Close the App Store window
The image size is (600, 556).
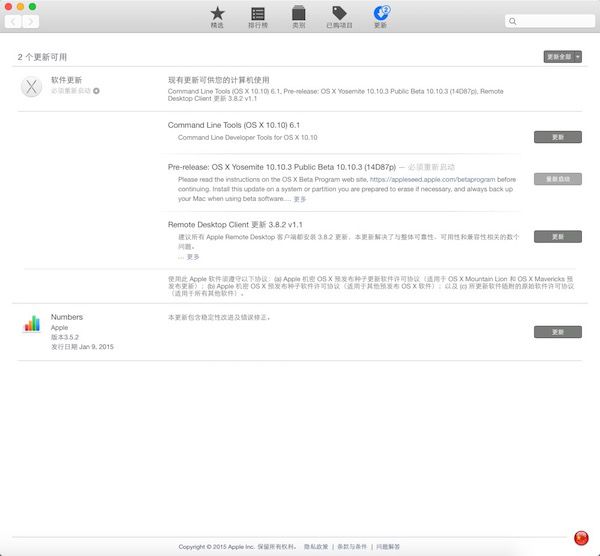[8, 7]
